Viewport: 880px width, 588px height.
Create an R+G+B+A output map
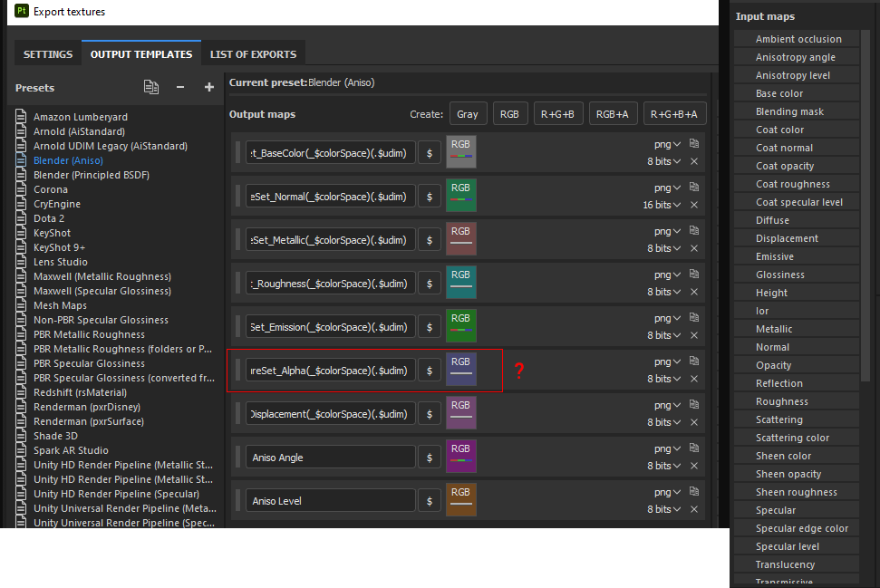[x=674, y=114]
